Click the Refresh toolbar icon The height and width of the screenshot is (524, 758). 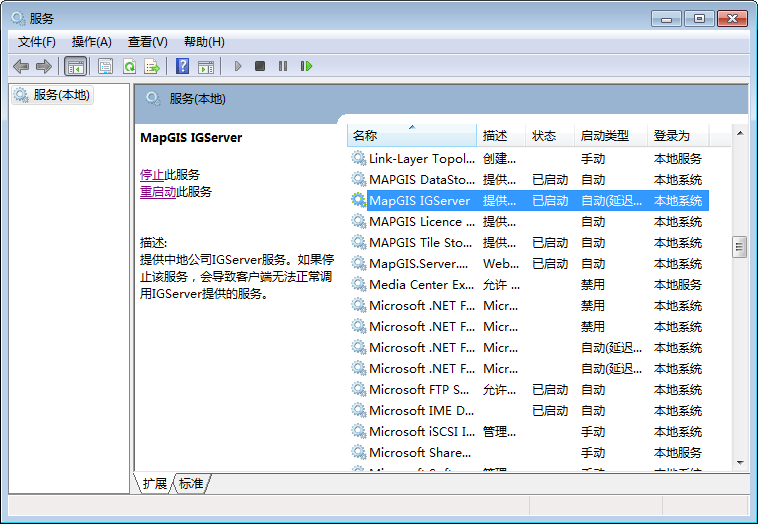pos(129,66)
